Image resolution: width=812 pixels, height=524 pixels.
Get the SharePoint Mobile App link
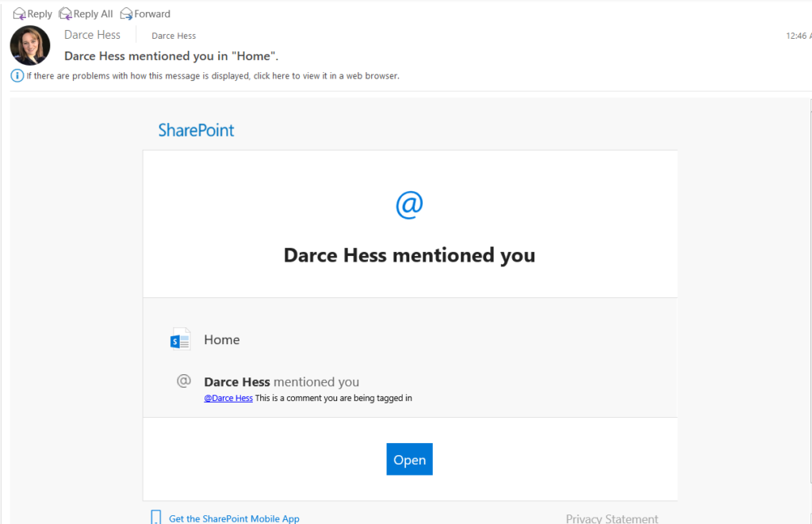pos(234,518)
